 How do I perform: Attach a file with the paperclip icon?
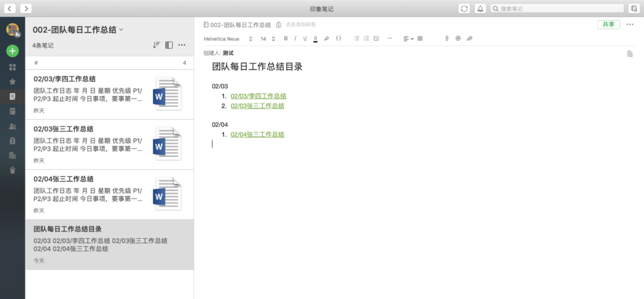(x=469, y=38)
